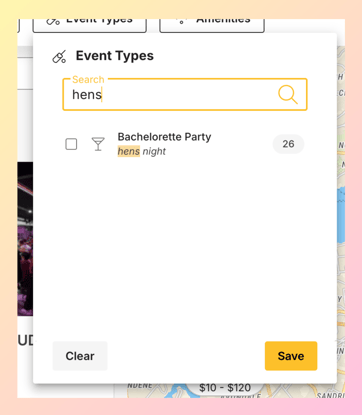Open the Event Types filter dropdown
Screen dimensions: 362x415
[90, 25]
